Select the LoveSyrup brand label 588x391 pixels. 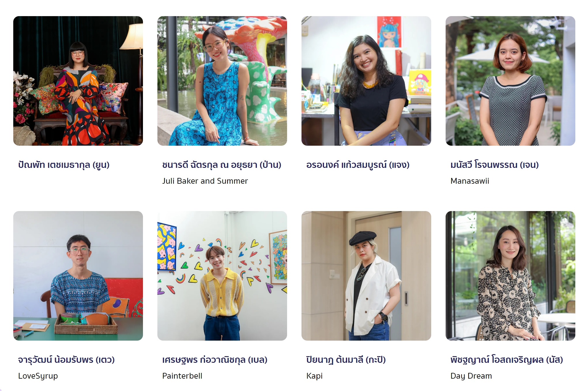[x=38, y=376]
